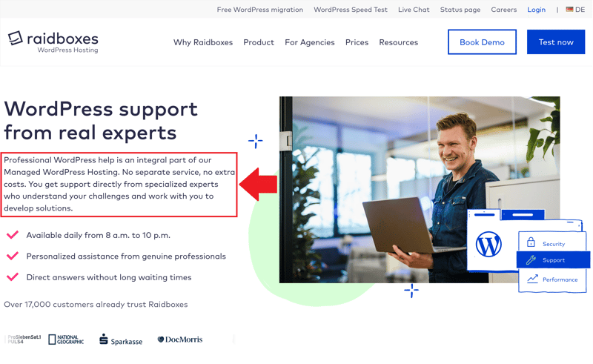Image resolution: width=593 pixels, height=364 pixels.
Task: Select the Security padlock icon
Action: coord(531,242)
